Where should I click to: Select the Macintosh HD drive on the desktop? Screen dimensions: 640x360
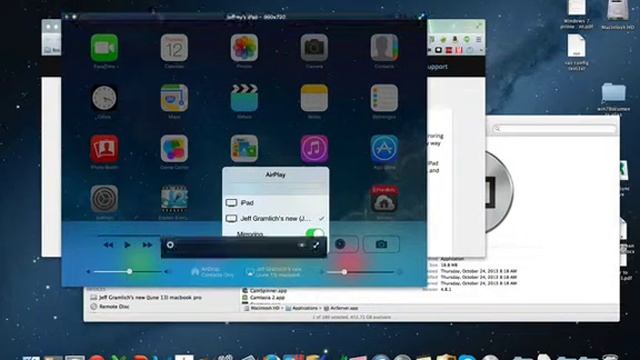click(618, 15)
